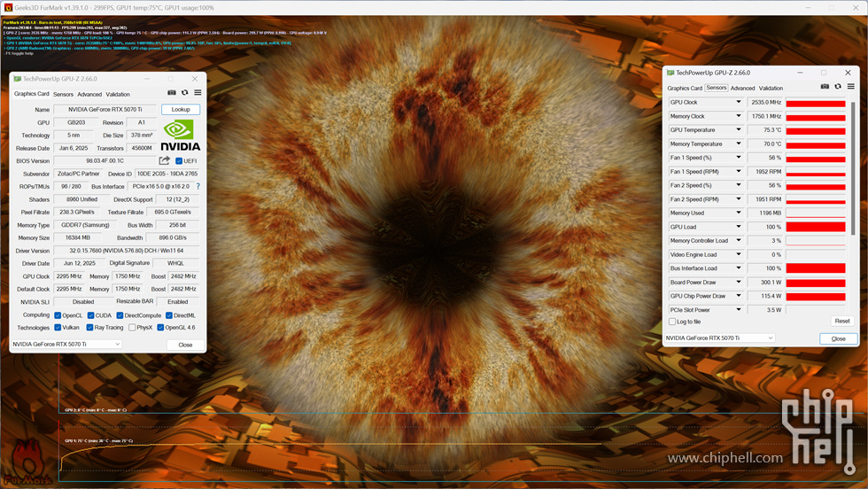Click Close button in left GPU-Z window

(x=185, y=345)
